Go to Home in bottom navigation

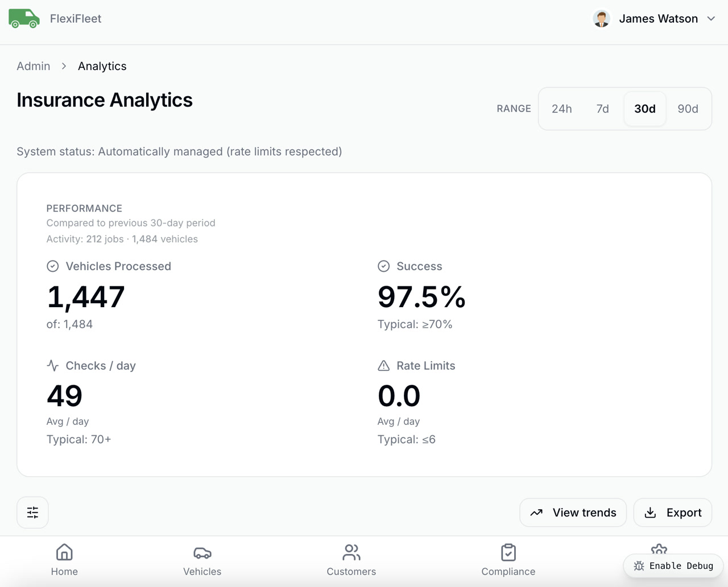click(x=64, y=560)
